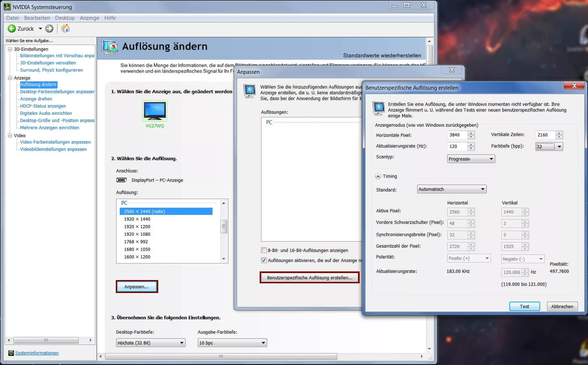Open the Standard Automatisch timing dropdown
The height and width of the screenshot is (365, 588).
pos(452,189)
